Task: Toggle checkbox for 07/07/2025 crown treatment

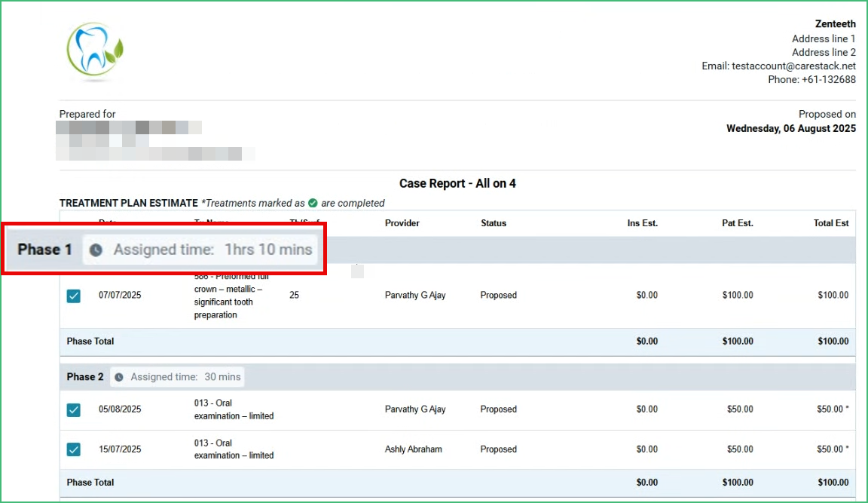Action: click(x=74, y=296)
